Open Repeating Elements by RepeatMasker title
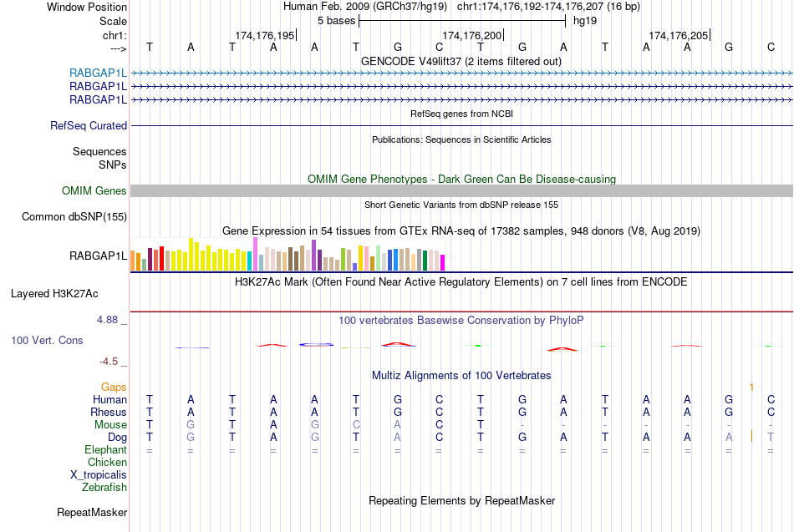 coord(462,501)
